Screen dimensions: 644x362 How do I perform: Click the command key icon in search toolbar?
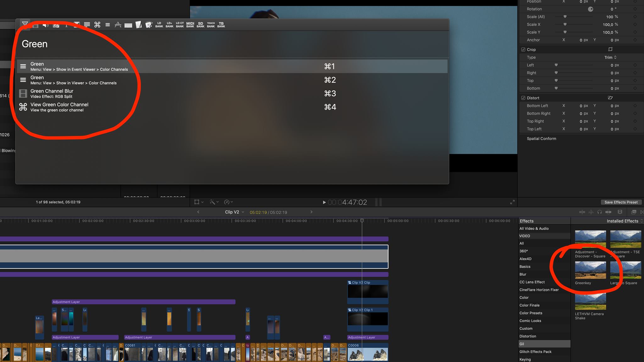[97, 25]
